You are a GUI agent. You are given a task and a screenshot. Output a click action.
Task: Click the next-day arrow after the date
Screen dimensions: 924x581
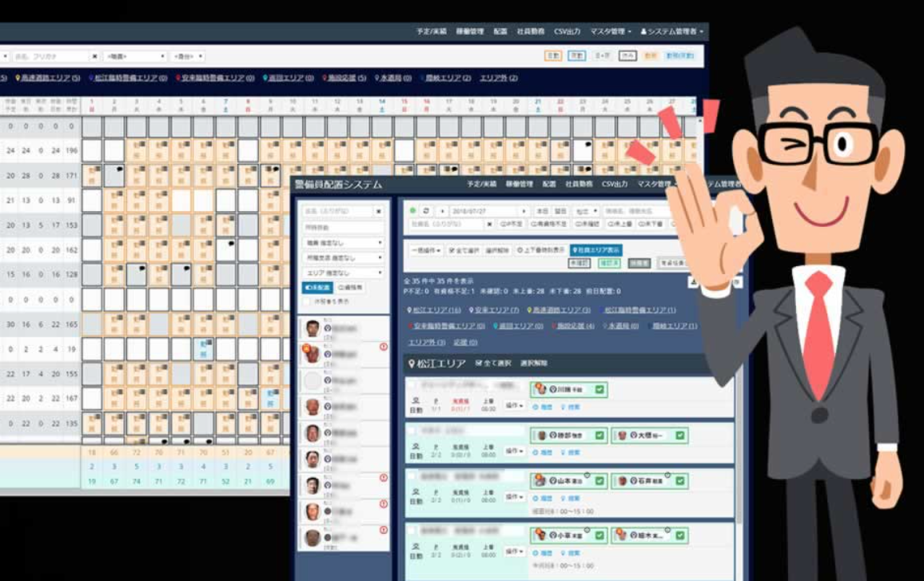tap(524, 211)
